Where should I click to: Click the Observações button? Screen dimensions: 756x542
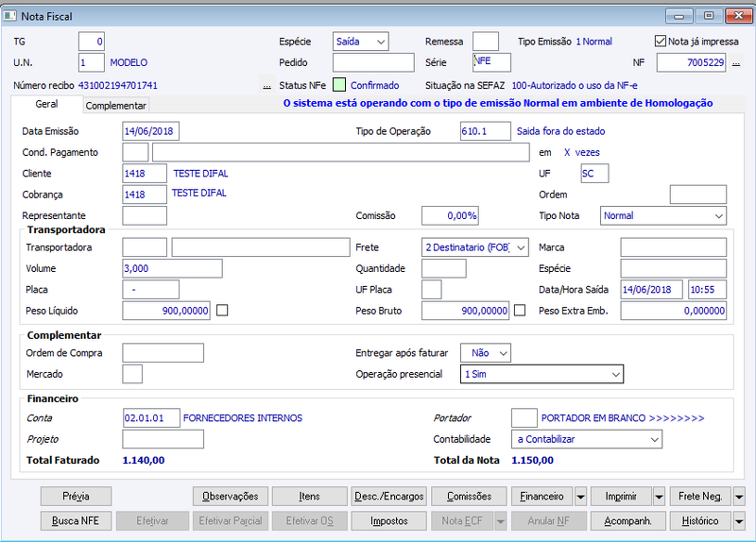[231, 497]
